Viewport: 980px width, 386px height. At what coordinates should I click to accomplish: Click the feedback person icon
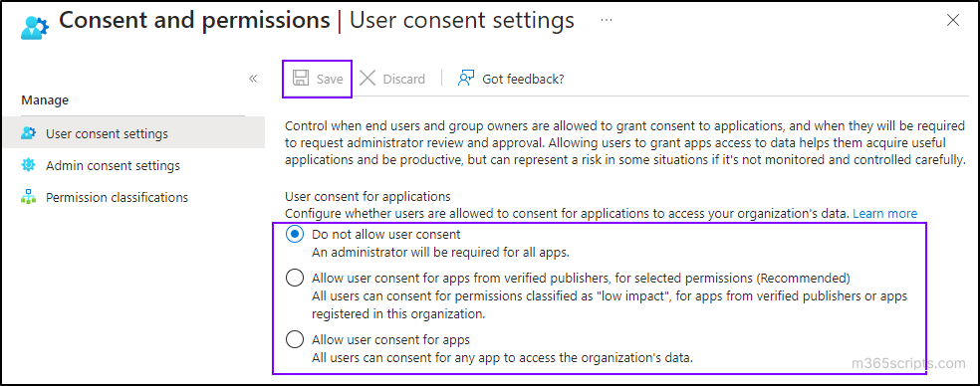pyautogui.click(x=466, y=78)
